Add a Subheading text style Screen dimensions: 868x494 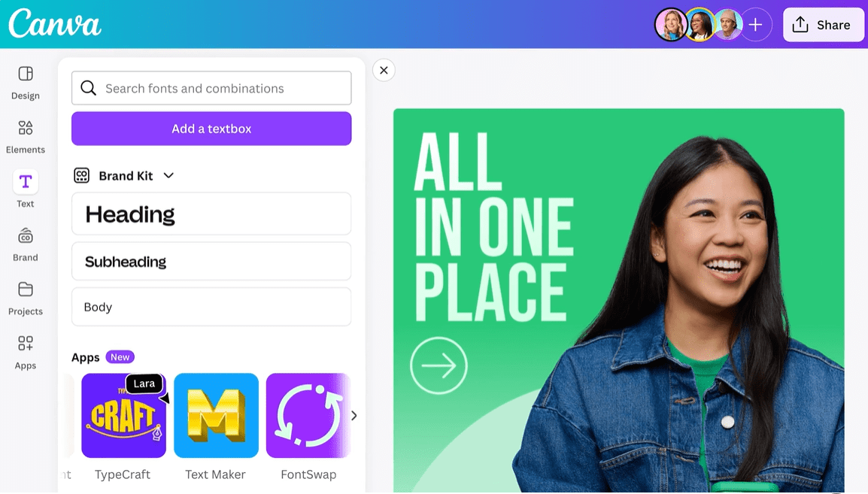[211, 261]
